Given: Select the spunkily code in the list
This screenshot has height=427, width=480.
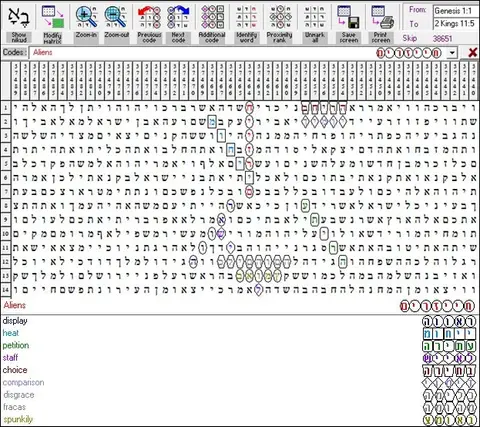Looking at the screenshot, I should tap(18, 419).
